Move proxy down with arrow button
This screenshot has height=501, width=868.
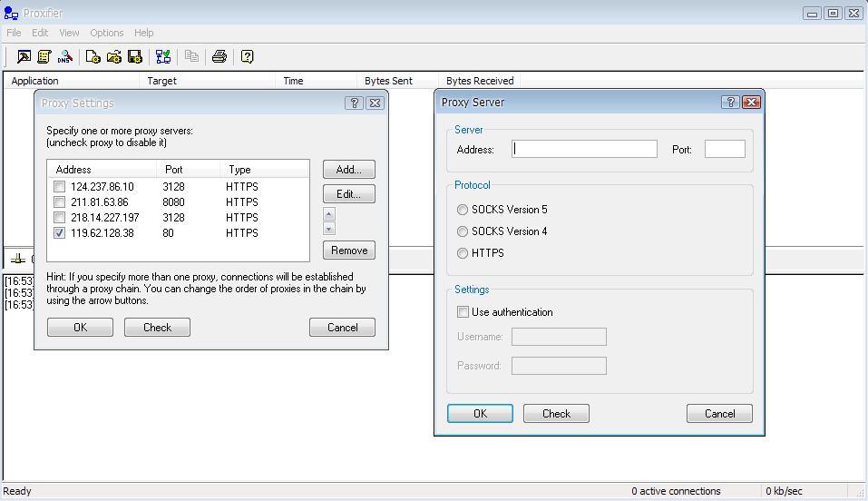329,229
